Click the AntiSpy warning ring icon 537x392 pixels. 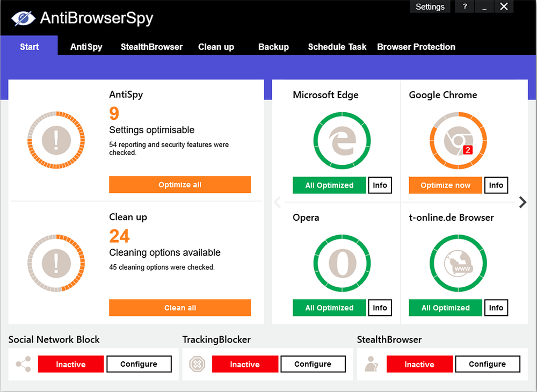pyautogui.click(x=56, y=140)
